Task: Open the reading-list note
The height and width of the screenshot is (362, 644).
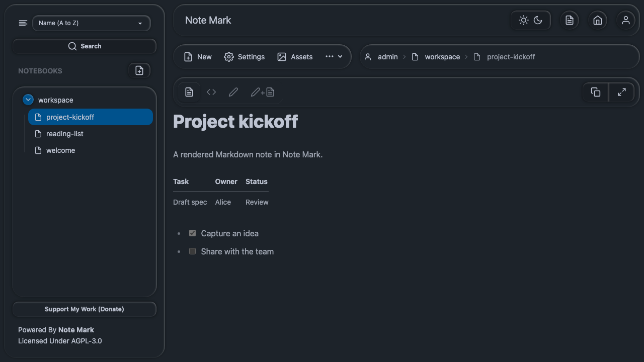Action: coord(91,134)
